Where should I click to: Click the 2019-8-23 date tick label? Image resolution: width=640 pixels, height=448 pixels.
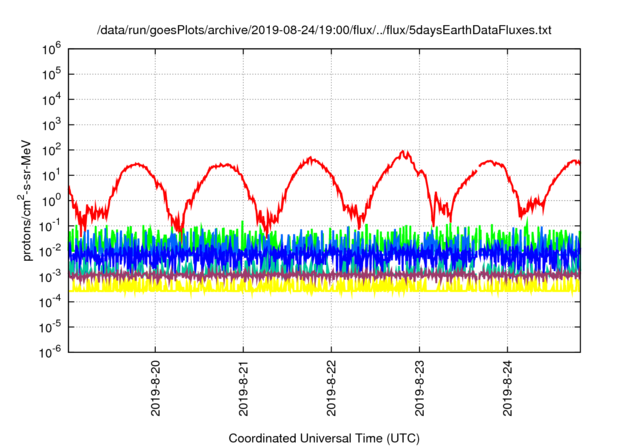pyautogui.click(x=420, y=388)
